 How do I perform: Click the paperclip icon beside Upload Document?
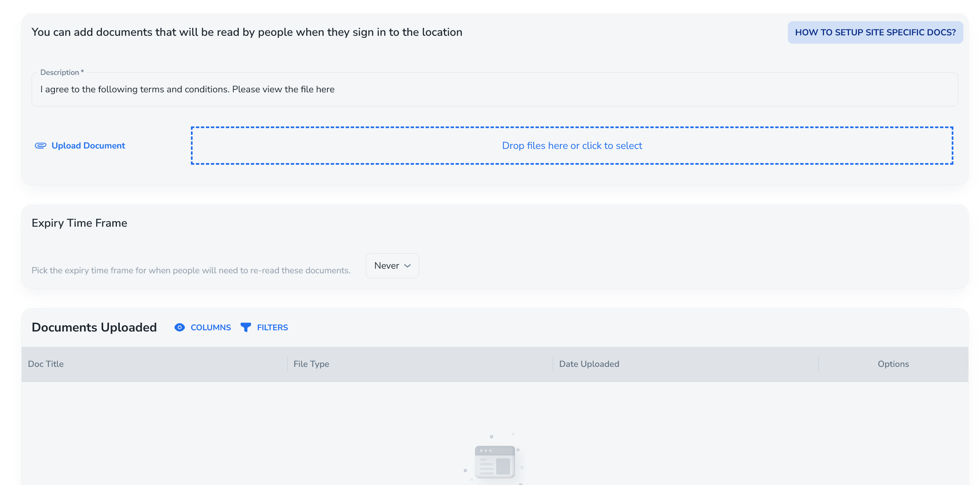[x=40, y=146]
